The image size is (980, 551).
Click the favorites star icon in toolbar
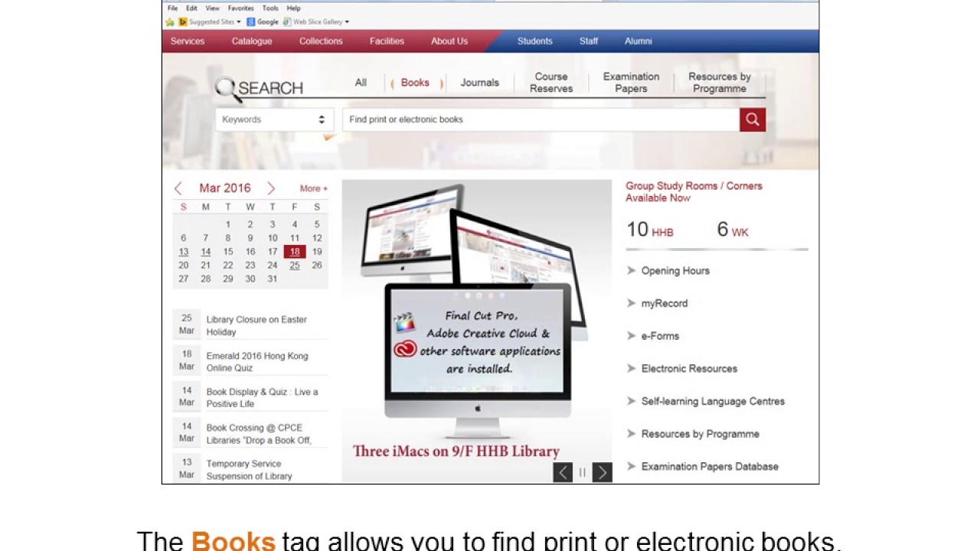click(x=170, y=22)
